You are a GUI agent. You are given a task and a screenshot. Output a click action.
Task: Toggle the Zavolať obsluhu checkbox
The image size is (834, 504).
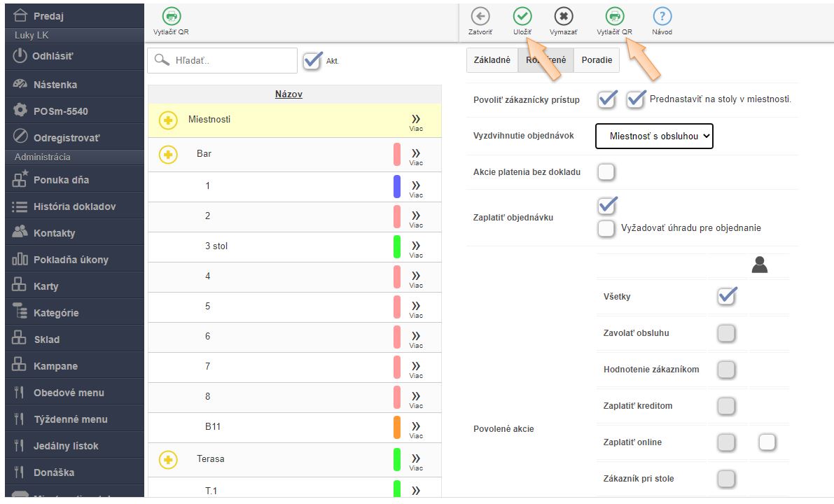726,333
